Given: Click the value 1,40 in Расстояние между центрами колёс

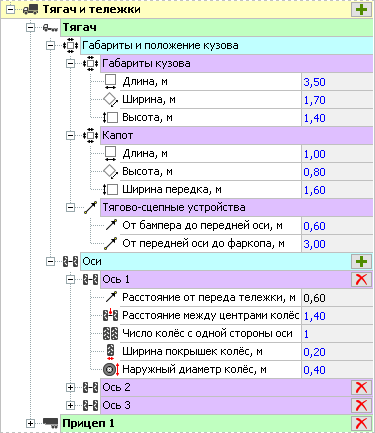Looking at the screenshot, I should point(314,316).
